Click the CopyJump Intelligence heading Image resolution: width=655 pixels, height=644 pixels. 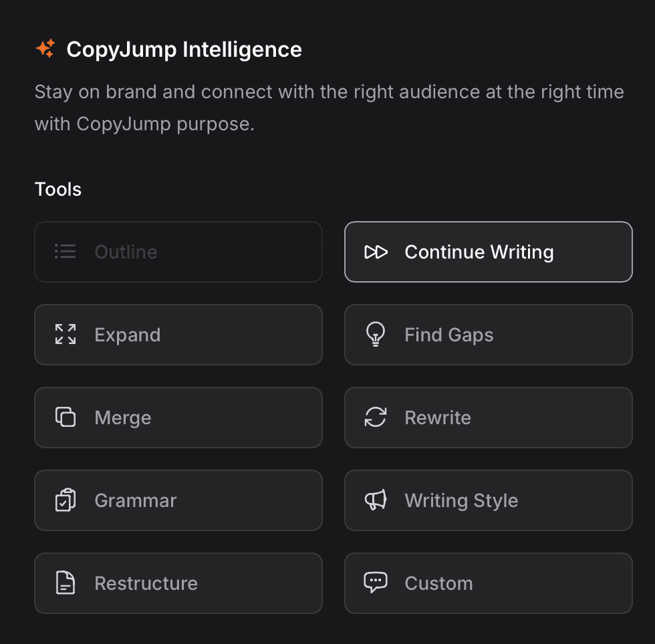coord(184,49)
